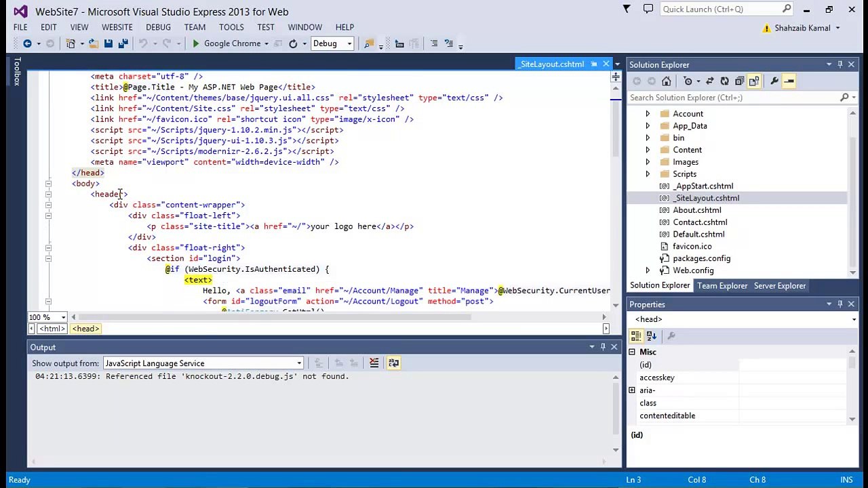Open the Google Chrome browser dropdown arrow
This screenshot has height=488, width=868.
point(267,44)
